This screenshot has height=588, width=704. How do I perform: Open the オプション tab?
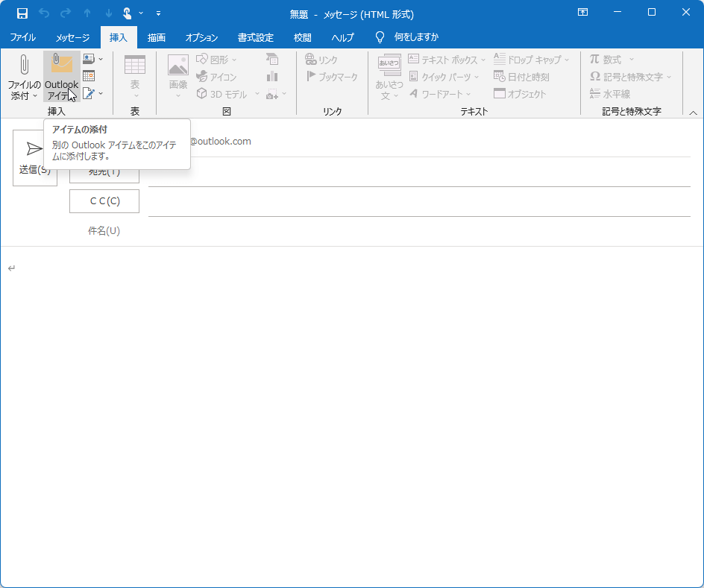pyautogui.click(x=201, y=37)
